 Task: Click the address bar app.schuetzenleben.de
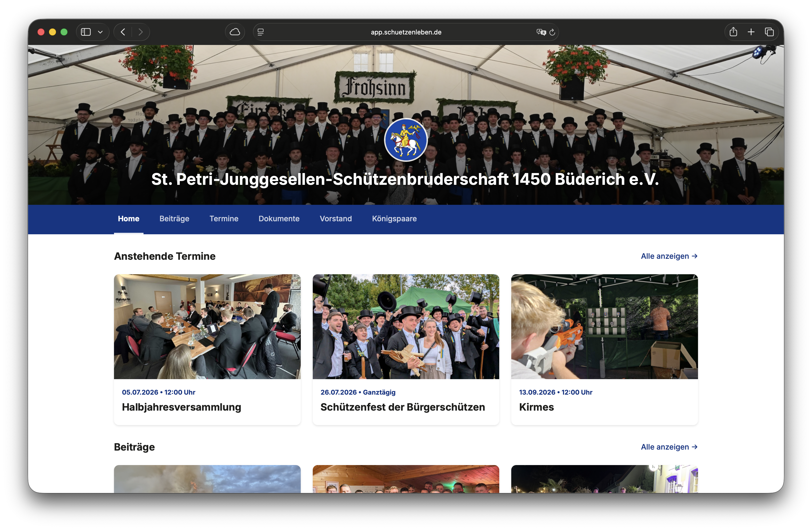pyautogui.click(x=406, y=32)
